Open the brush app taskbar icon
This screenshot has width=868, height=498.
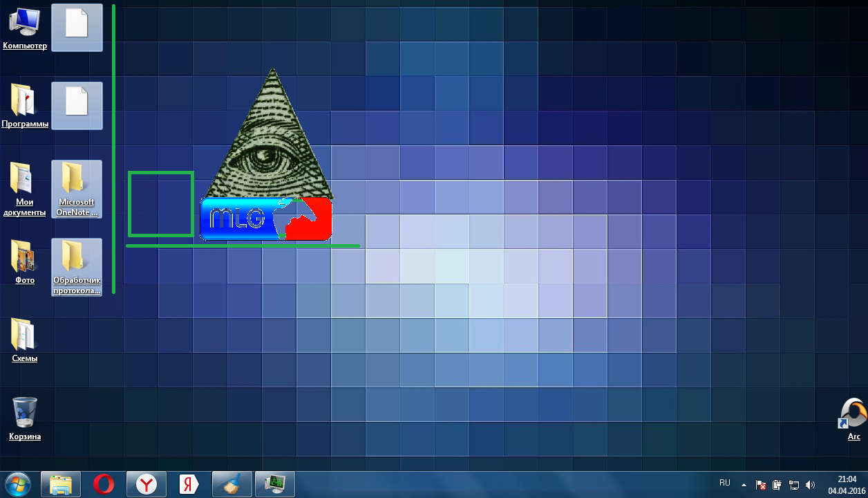(232, 484)
